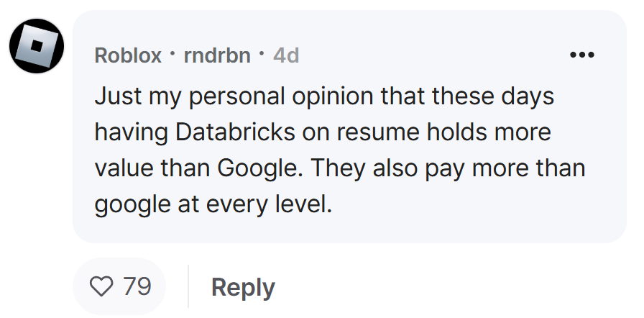Image resolution: width=644 pixels, height=318 pixels.
Task: Like the comment with the heart icon
Action: click(x=101, y=286)
